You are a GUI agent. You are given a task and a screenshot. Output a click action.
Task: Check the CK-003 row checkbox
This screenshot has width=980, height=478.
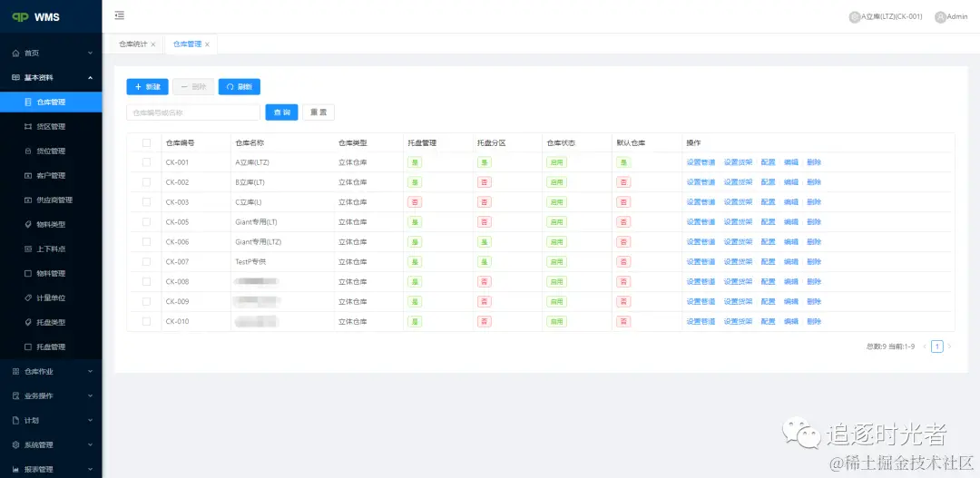146,202
